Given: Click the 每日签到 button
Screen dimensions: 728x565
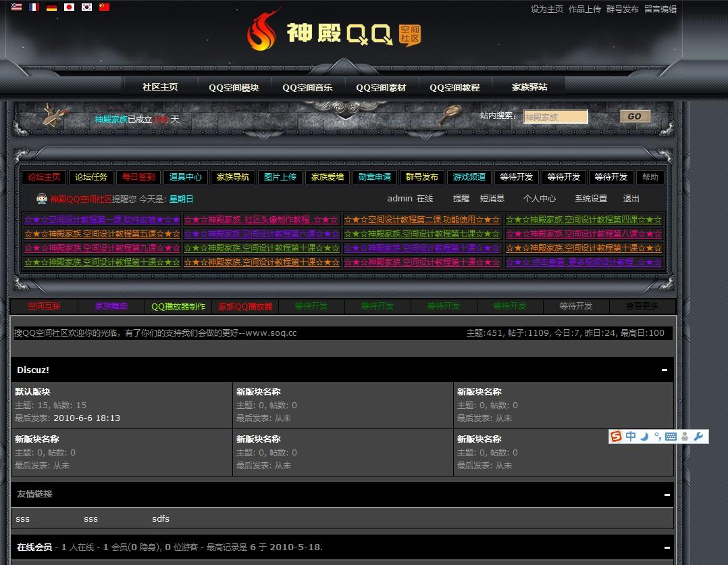Looking at the screenshot, I should point(138,177).
